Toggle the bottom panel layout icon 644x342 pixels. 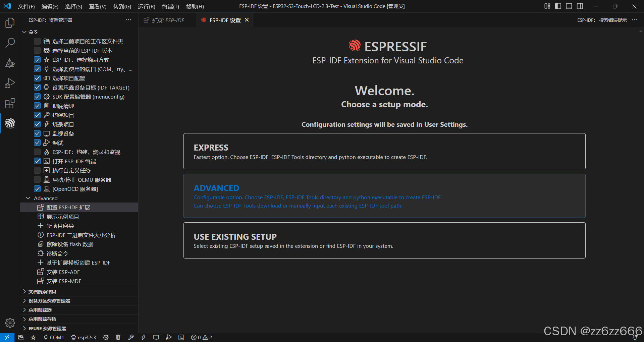point(569,6)
